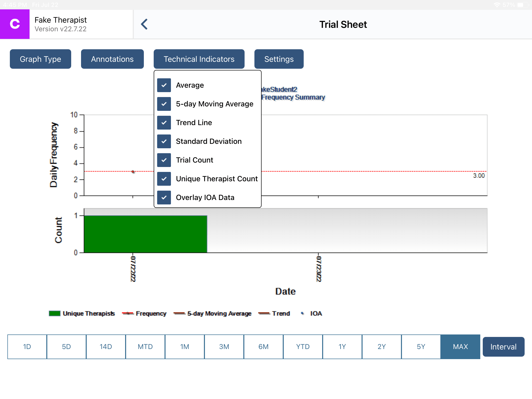Click the green Unique Therapists legend swatch

[55, 314]
